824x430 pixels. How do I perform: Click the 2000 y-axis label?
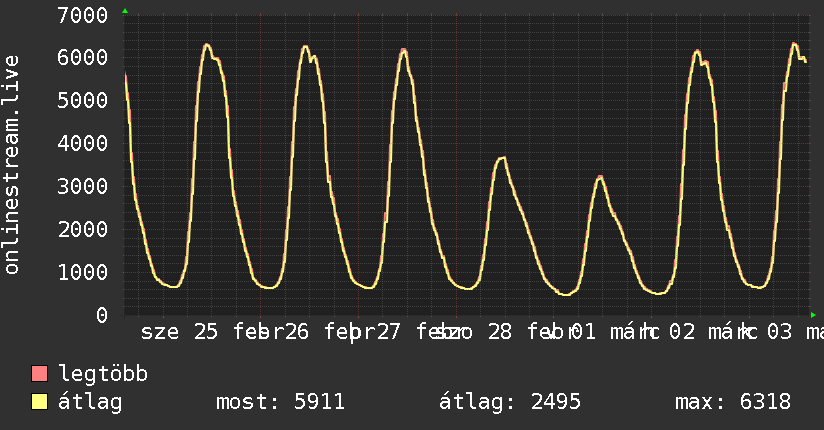point(83,229)
